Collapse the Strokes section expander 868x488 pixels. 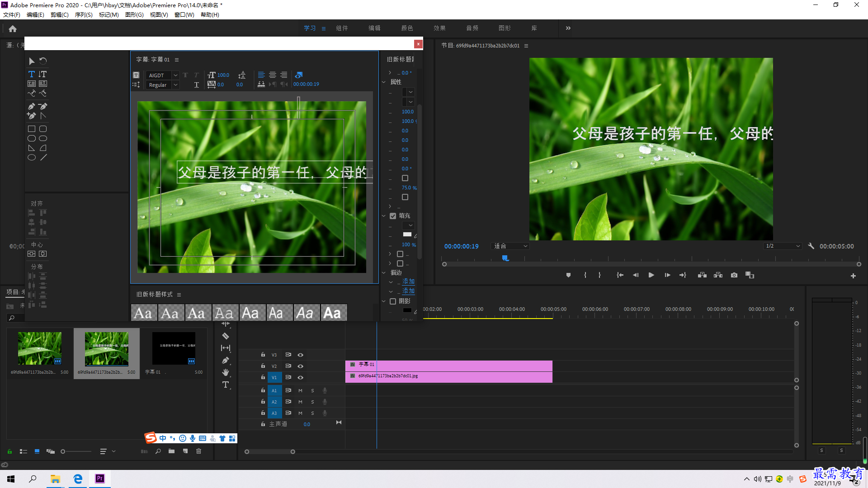click(x=384, y=273)
